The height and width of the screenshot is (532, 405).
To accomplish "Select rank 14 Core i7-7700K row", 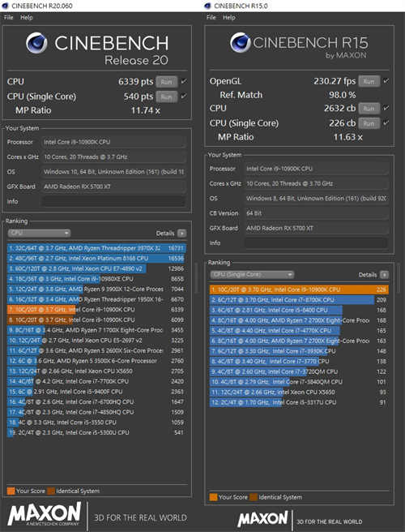I will tap(96, 381).
